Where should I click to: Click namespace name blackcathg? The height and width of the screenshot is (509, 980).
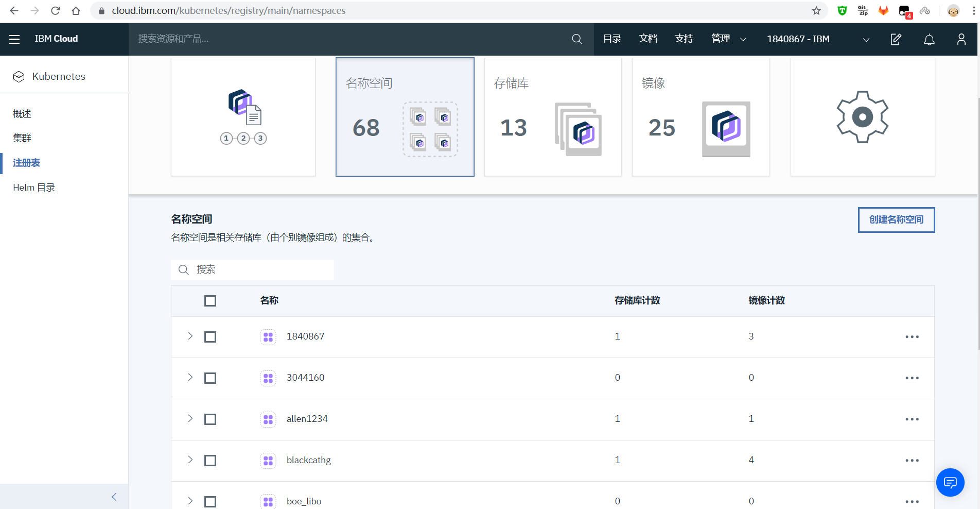pyautogui.click(x=308, y=461)
